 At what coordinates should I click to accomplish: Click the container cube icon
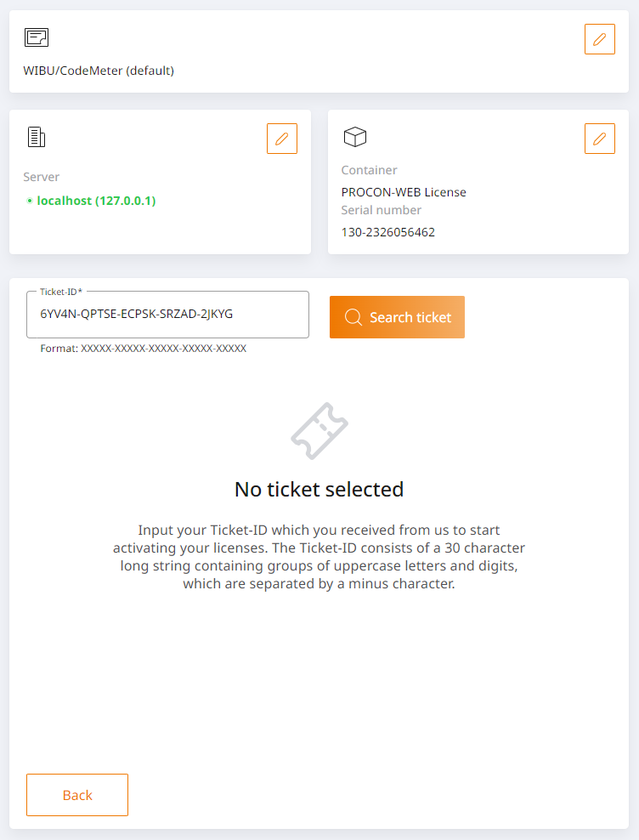pos(354,137)
